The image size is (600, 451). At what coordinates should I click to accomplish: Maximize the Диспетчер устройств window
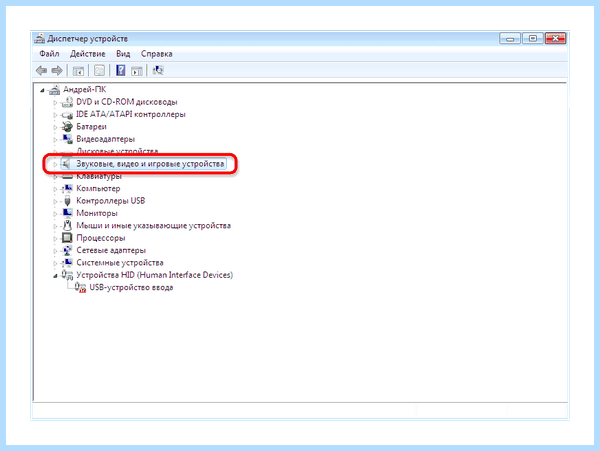[533, 38]
